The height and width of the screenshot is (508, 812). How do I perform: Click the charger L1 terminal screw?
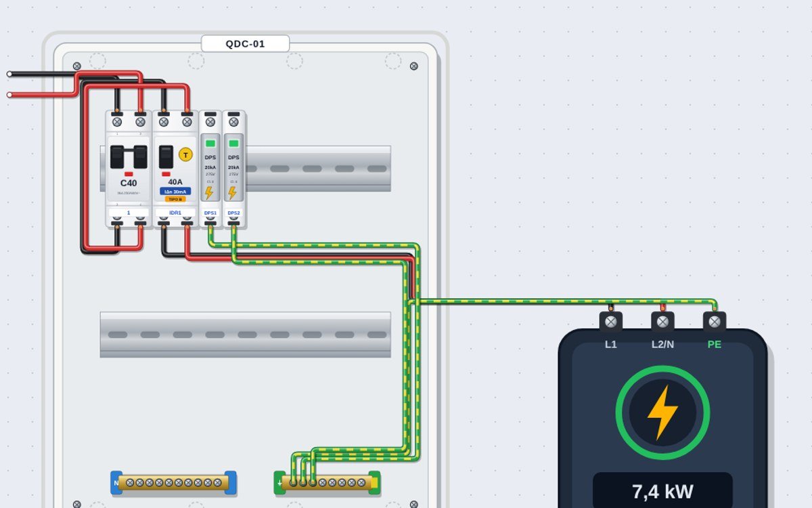[x=611, y=322]
